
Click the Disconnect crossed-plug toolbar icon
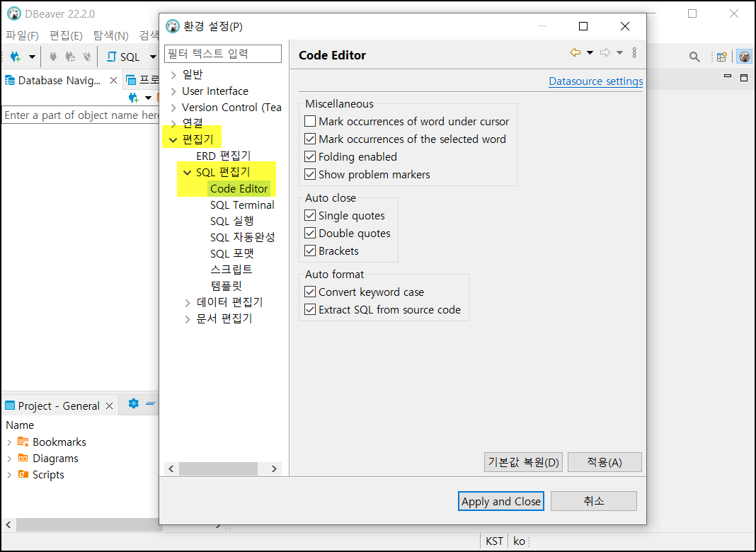87,57
